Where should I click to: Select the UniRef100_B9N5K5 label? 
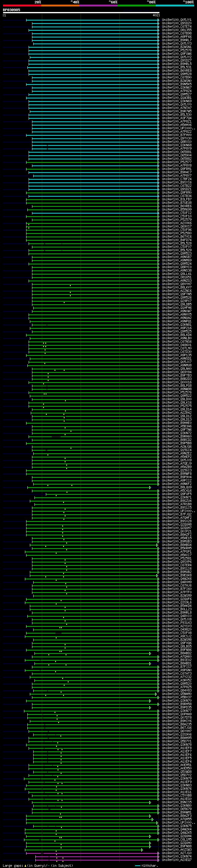tap(177, 84)
